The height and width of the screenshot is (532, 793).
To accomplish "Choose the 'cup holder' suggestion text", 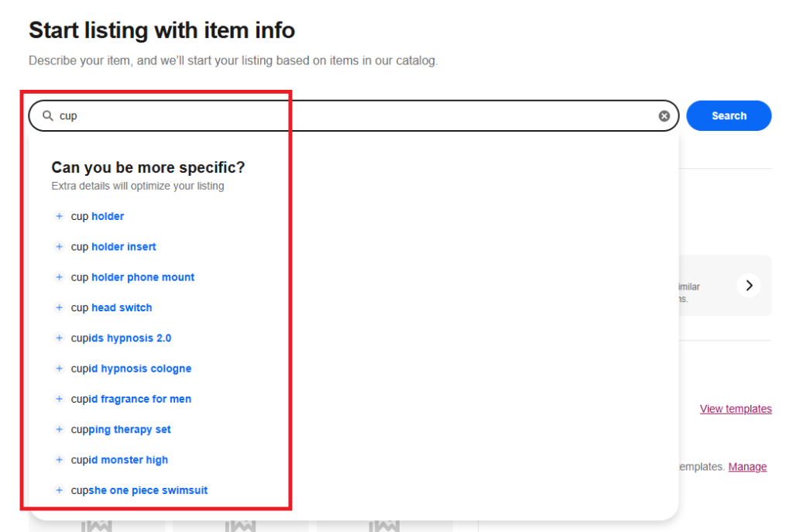I will (98, 217).
